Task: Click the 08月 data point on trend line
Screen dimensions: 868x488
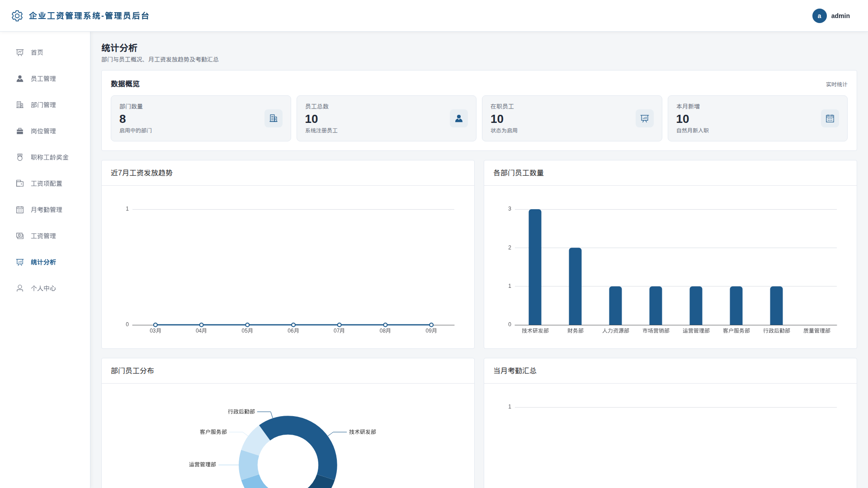Action: point(385,325)
